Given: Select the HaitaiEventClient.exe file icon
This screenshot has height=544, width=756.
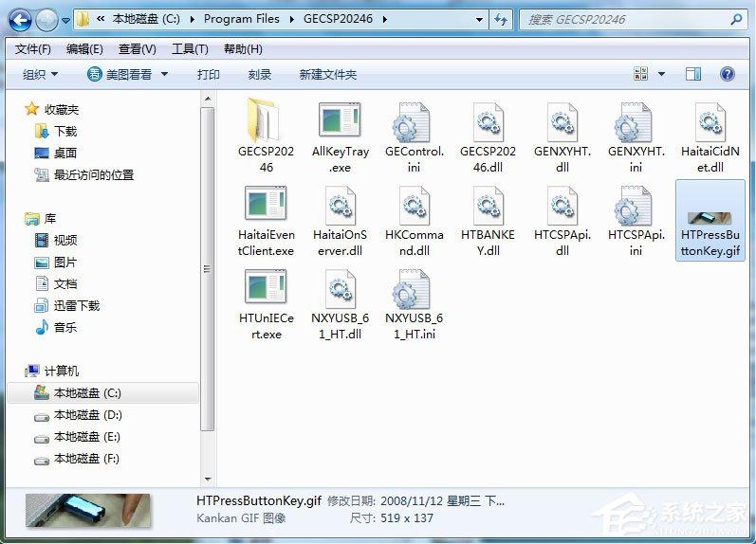Looking at the screenshot, I should (266, 205).
